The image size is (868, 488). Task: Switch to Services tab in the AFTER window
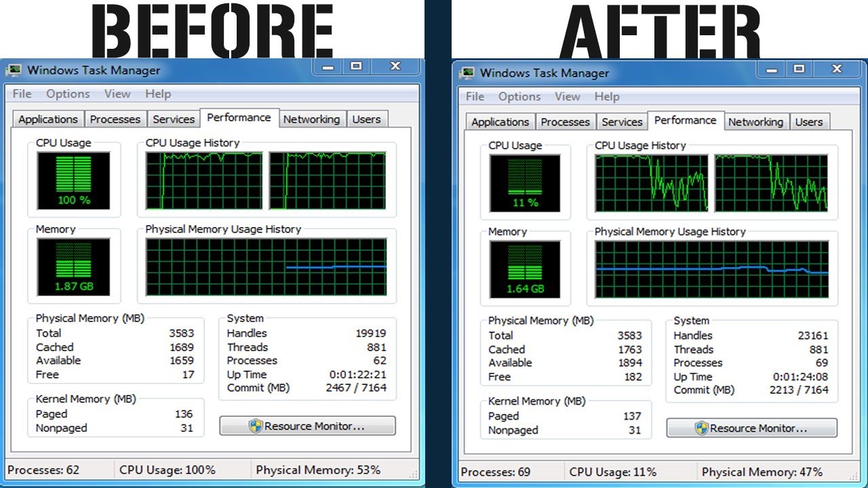[622, 122]
